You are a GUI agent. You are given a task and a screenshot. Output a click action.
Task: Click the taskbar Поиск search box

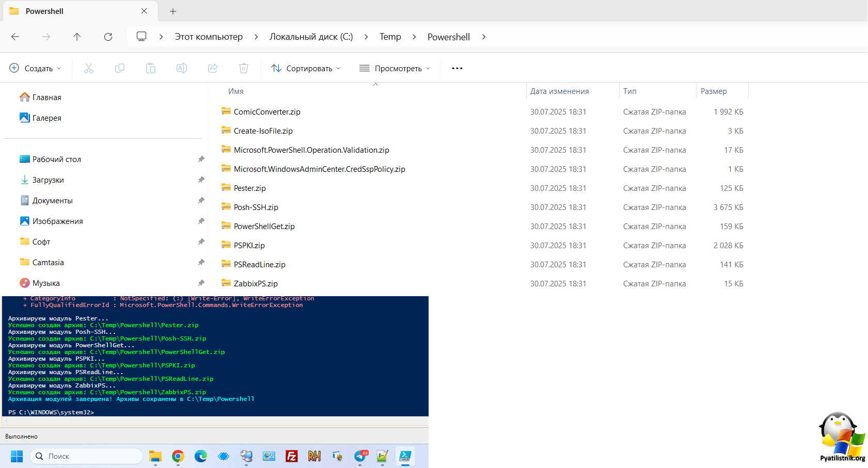click(86, 456)
